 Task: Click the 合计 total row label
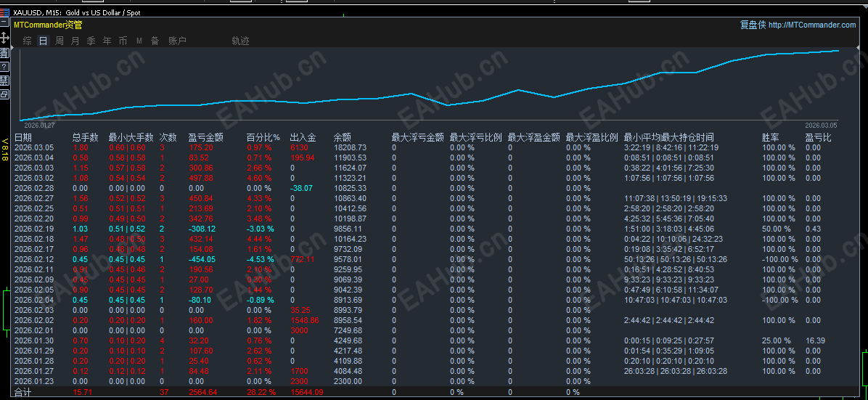(22, 392)
